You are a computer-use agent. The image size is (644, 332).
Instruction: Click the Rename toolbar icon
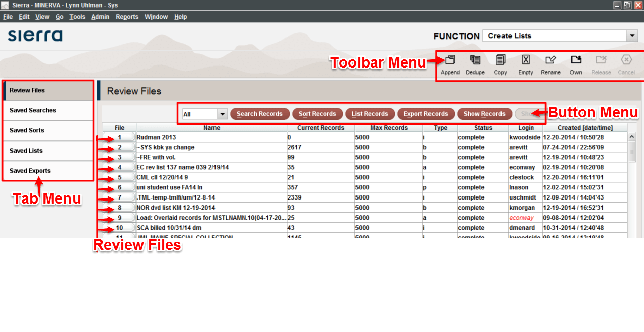click(x=550, y=65)
